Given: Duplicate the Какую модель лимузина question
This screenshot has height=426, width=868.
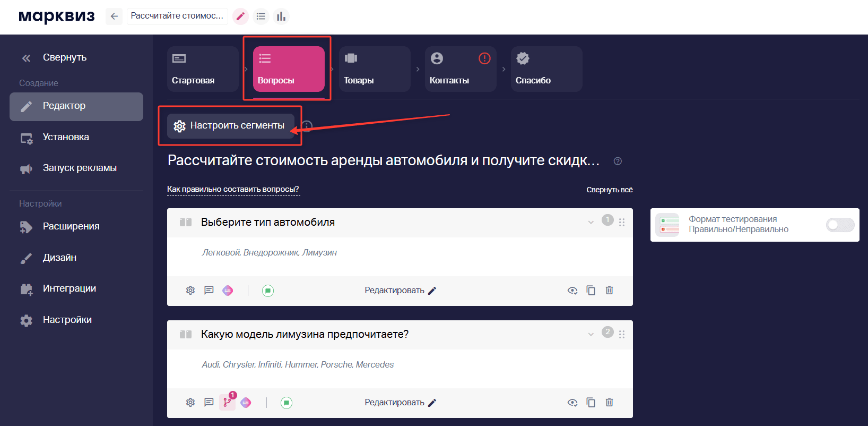Looking at the screenshot, I should [591, 403].
